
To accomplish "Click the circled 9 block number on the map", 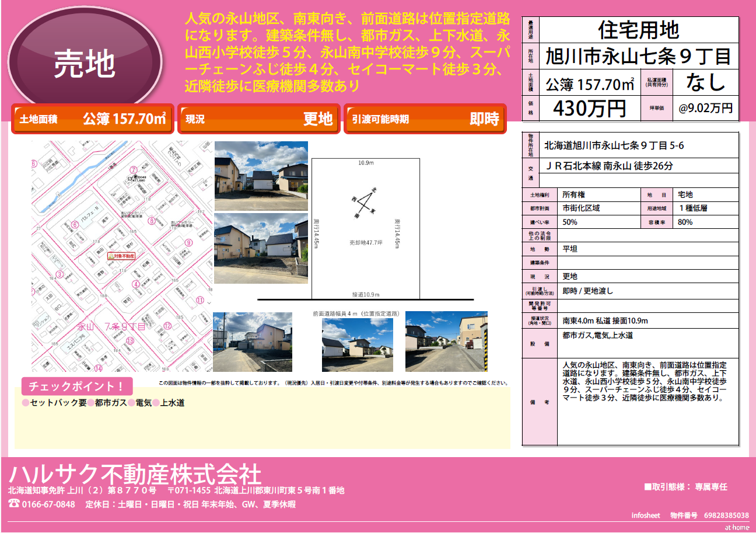I will pos(188,242).
